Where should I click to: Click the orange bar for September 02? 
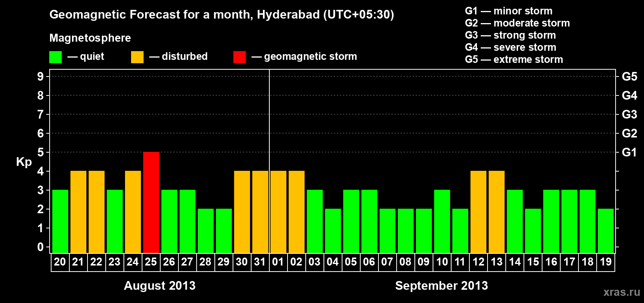297,212
